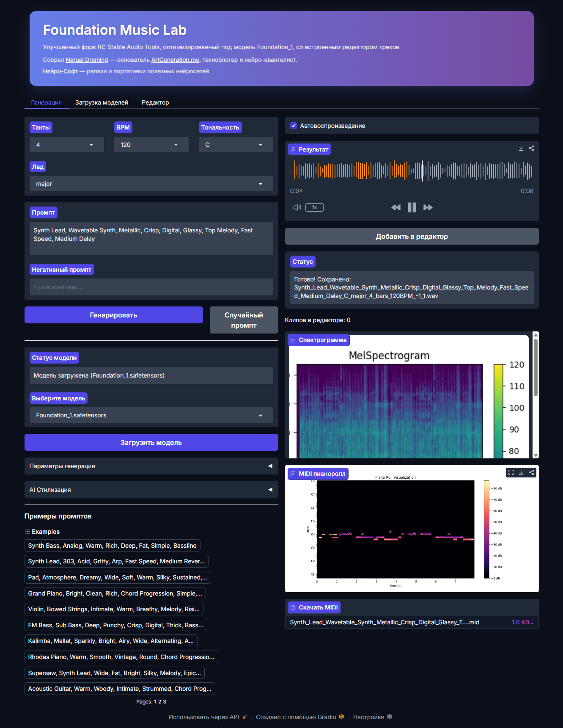Click the spectrogram scroll down arrow
This screenshot has width=563, height=728.
536,455
